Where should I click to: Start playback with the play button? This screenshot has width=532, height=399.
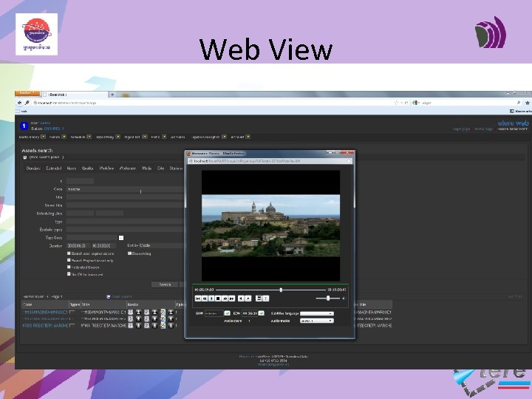[211, 299]
